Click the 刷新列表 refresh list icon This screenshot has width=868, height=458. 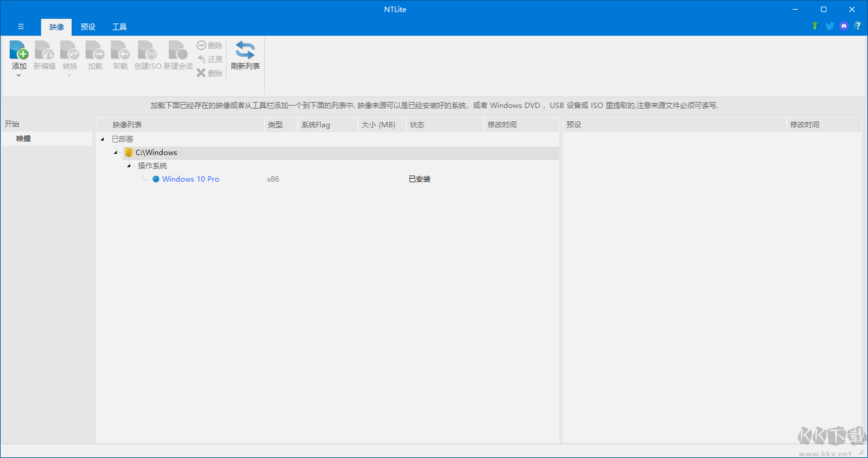coord(245,50)
